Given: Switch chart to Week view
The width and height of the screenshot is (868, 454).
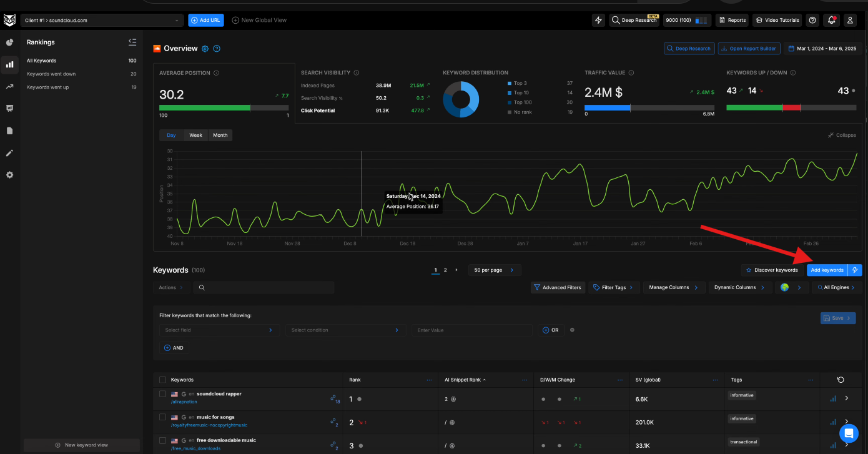Looking at the screenshot, I should click(195, 135).
